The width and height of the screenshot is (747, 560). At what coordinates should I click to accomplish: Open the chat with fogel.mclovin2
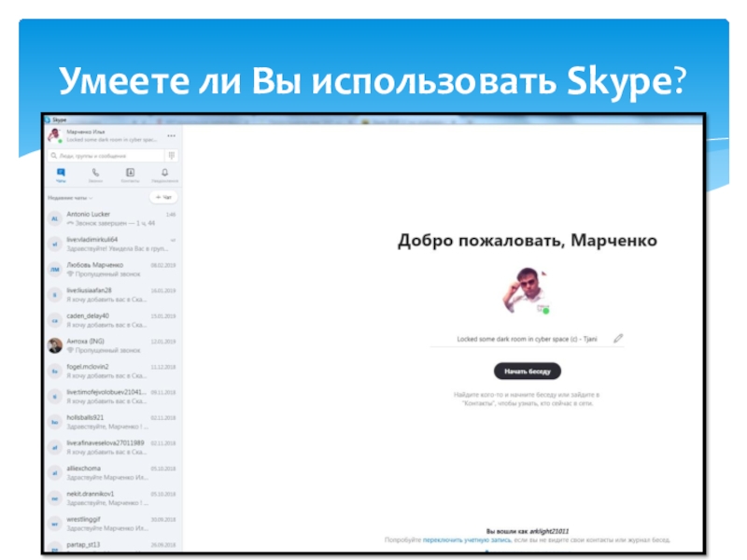click(x=113, y=371)
